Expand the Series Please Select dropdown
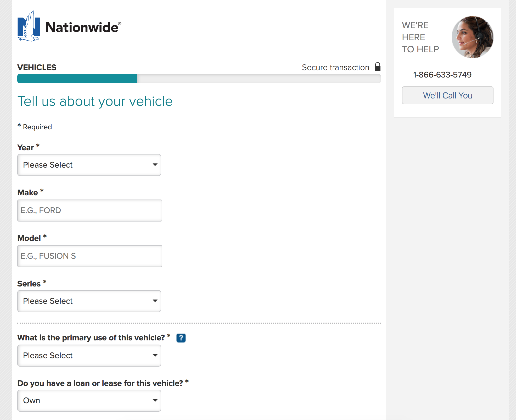Image resolution: width=516 pixels, height=420 pixels. 89,301
